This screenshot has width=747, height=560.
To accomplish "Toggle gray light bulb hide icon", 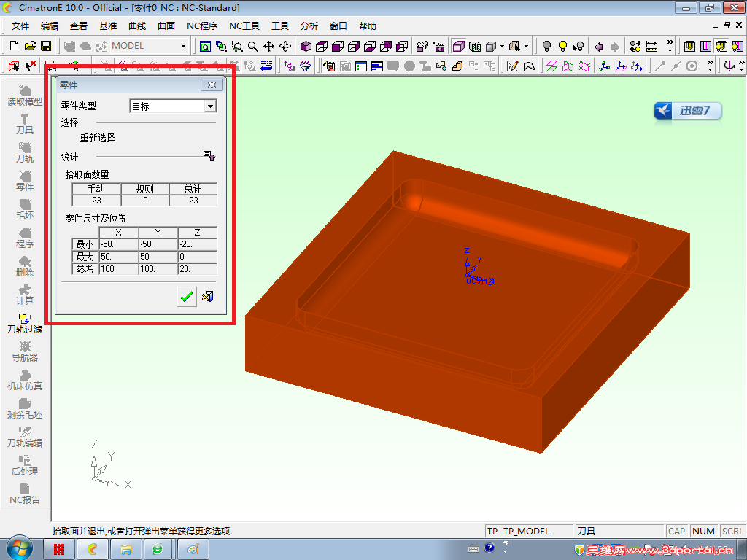I will pyautogui.click(x=547, y=46).
